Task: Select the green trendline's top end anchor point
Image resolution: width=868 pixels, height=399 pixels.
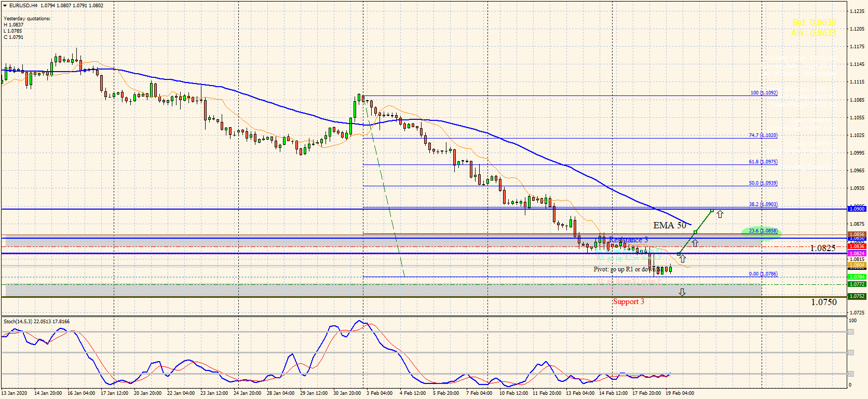Action: 712,211
